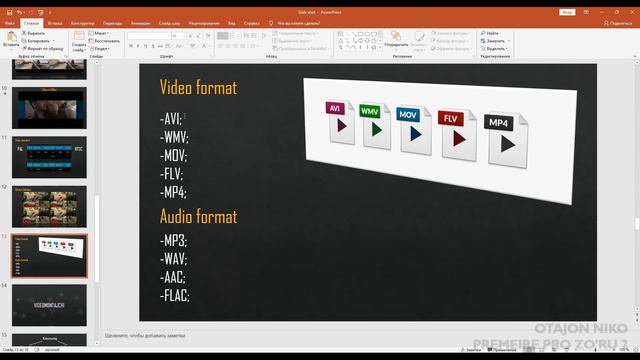The width and height of the screenshot is (640, 360).
Task: Switch to the Вставка tab
Action: pyautogui.click(x=55, y=23)
